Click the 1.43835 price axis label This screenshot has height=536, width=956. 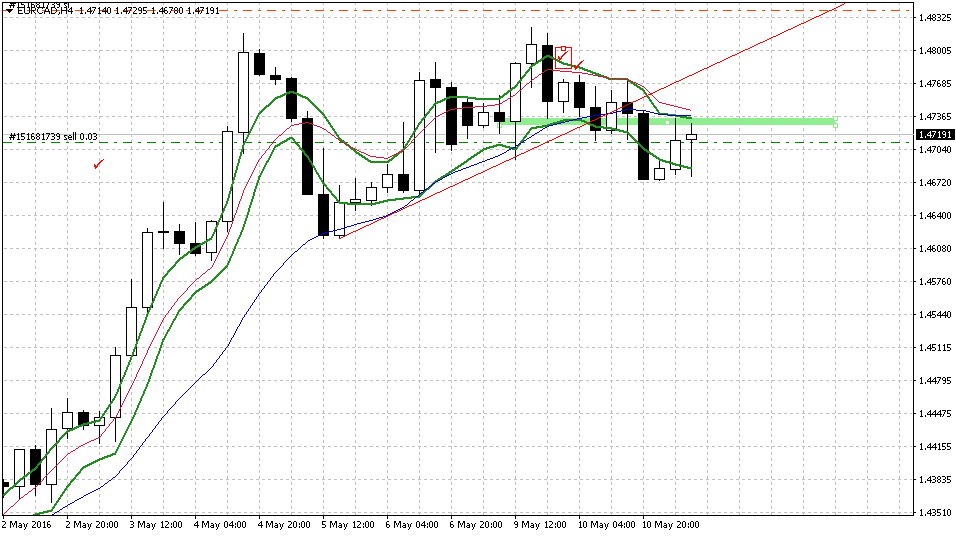tap(934, 479)
